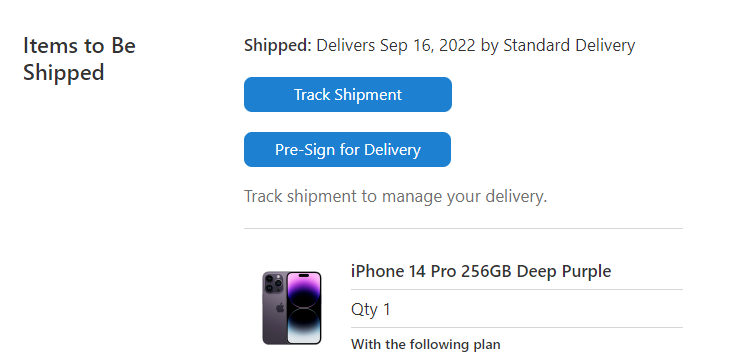Screen dimensions: 740x362
Task: Click the Apple logo on the iPhone image
Action: coord(280,308)
